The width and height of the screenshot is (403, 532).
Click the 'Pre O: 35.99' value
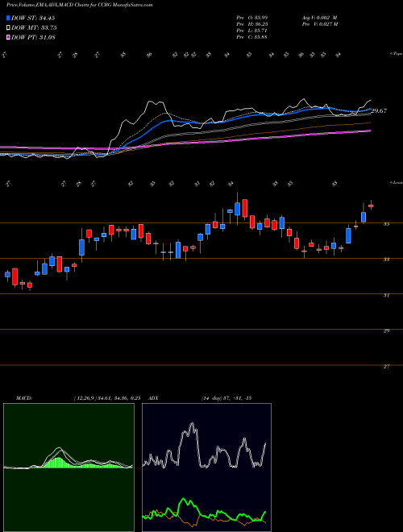pyautogui.click(x=252, y=18)
